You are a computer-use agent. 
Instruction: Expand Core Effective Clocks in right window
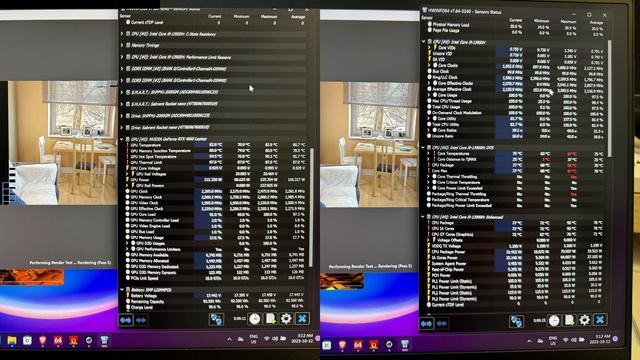(429, 83)
